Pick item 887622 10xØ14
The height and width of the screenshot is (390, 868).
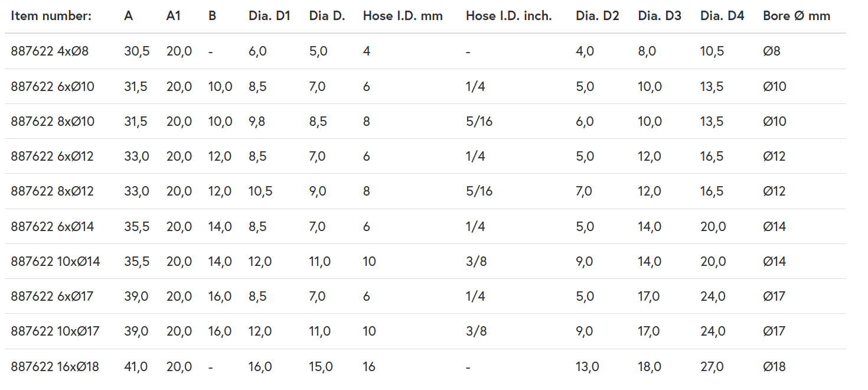tap(56, 261)
